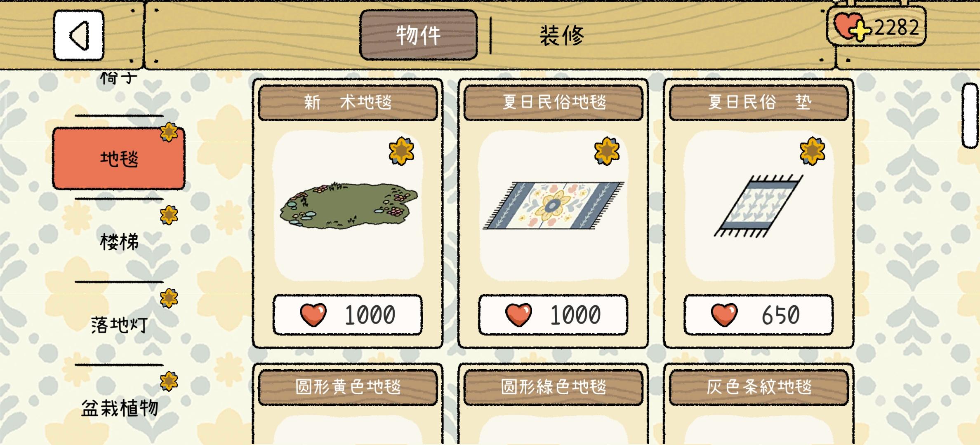Click sunflower badge on 夏日民俗地毯 card
The image size is (980, 445).
pos(607,151)
